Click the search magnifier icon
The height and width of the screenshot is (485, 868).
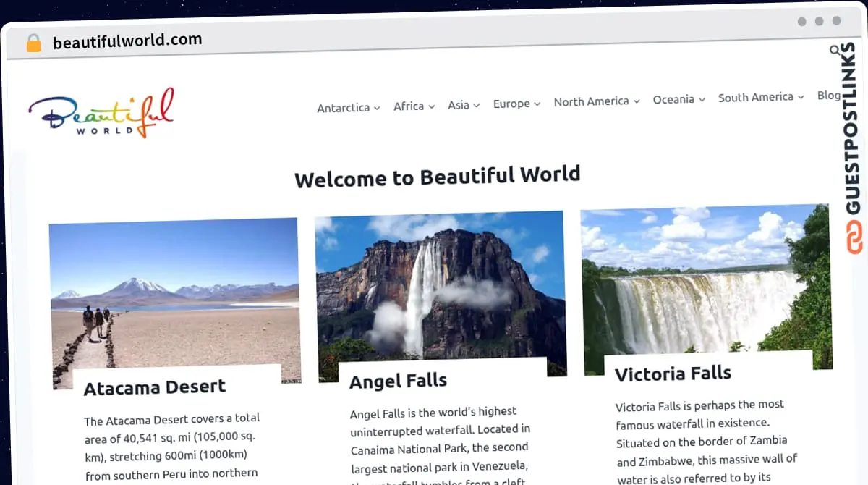pyautogui.click(x=835, y=51)
